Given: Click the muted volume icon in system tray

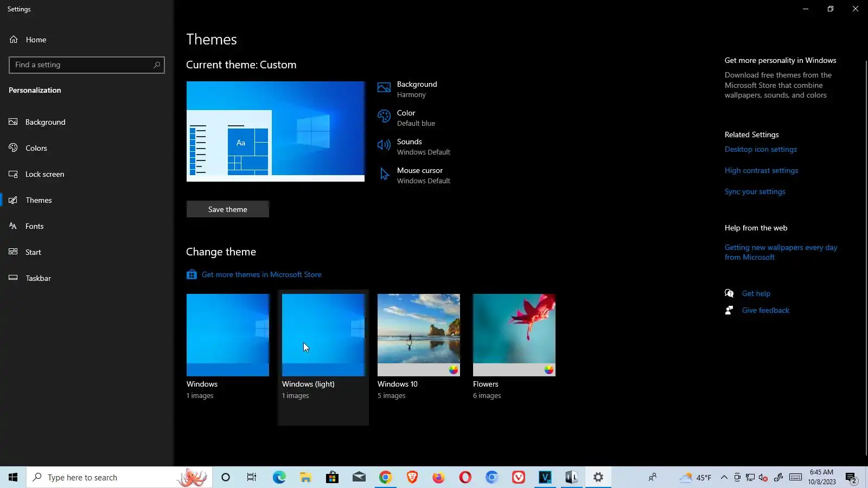Looking at the screenshot, I should coord(763,477).
